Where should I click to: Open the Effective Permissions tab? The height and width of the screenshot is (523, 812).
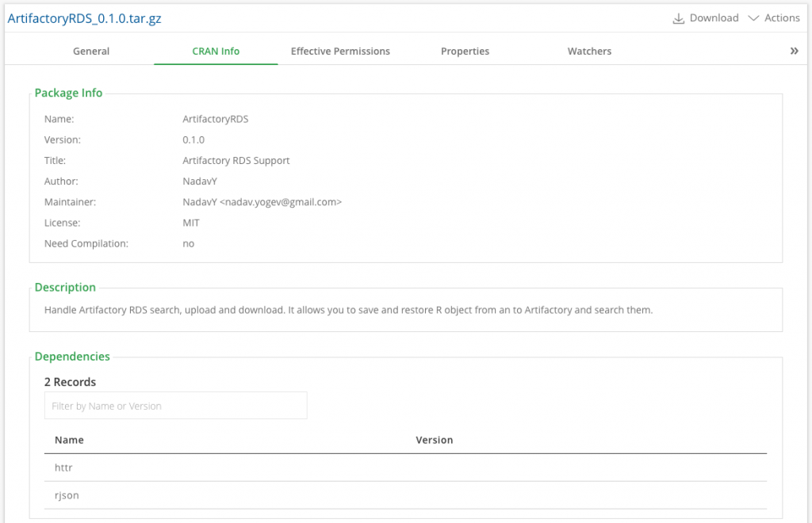[x=340, y=51]
